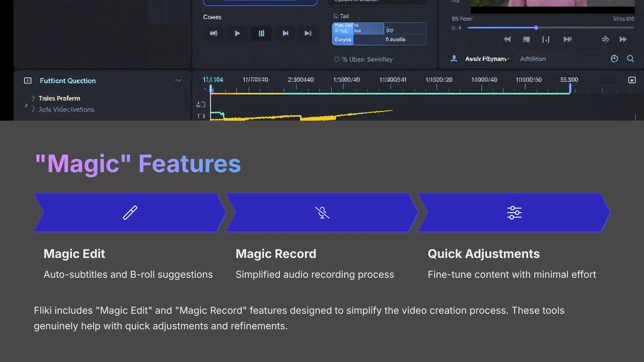
Task: Click the fast-forward skip icon in preview
Action: click(568, 39)
